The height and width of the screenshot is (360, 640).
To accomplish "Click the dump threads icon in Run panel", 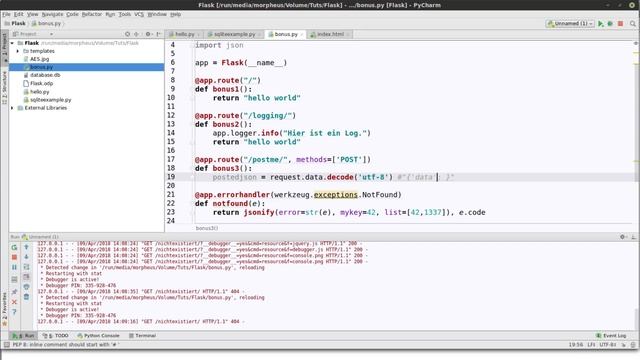I will (x=14, y=280).
